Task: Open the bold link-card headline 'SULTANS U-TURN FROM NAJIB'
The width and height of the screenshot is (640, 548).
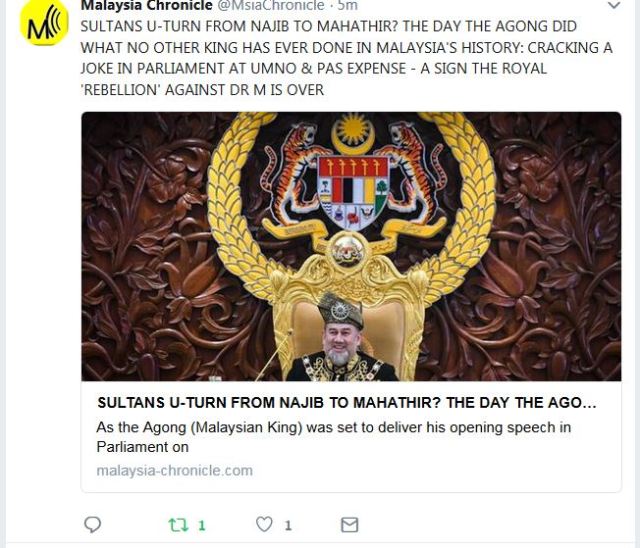Action: click(x=347, y=403)
